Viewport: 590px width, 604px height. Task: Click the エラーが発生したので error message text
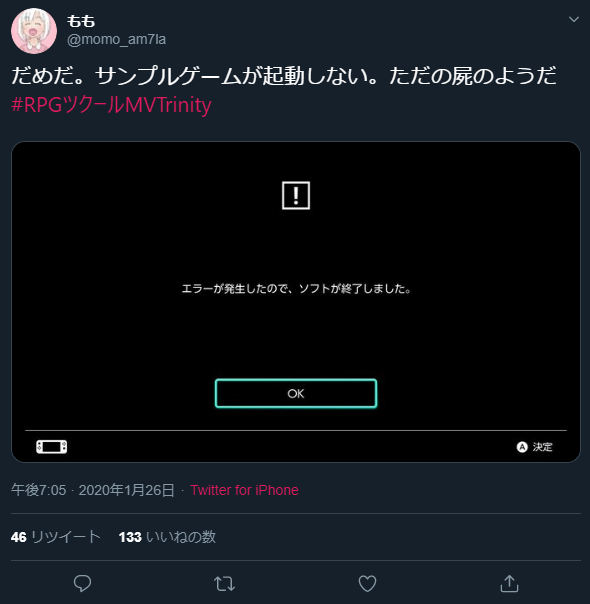pyautogui.click(x=235, y=289)
